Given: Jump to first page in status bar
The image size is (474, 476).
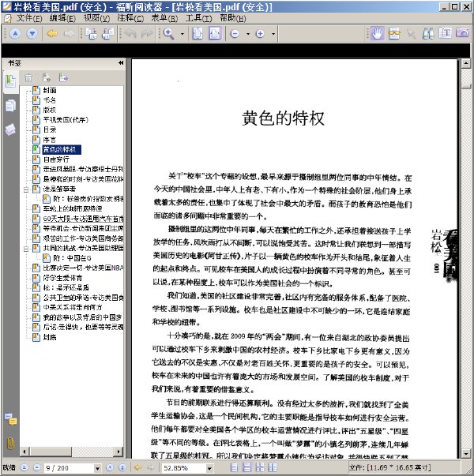Looking at the screenshot, I should click(25, 467).
